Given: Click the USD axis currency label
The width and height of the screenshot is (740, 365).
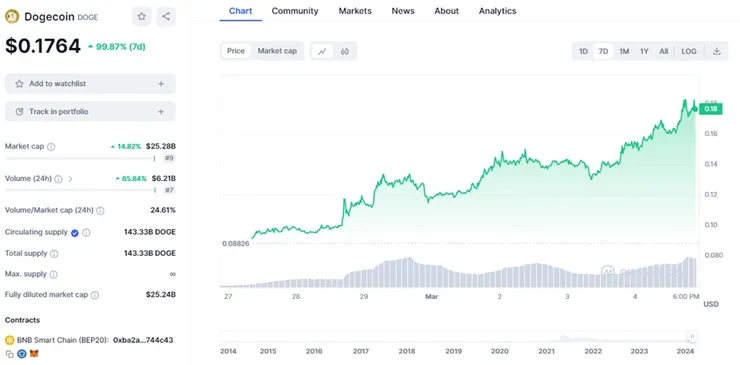Looking at the screenshot, I should 711,304.
